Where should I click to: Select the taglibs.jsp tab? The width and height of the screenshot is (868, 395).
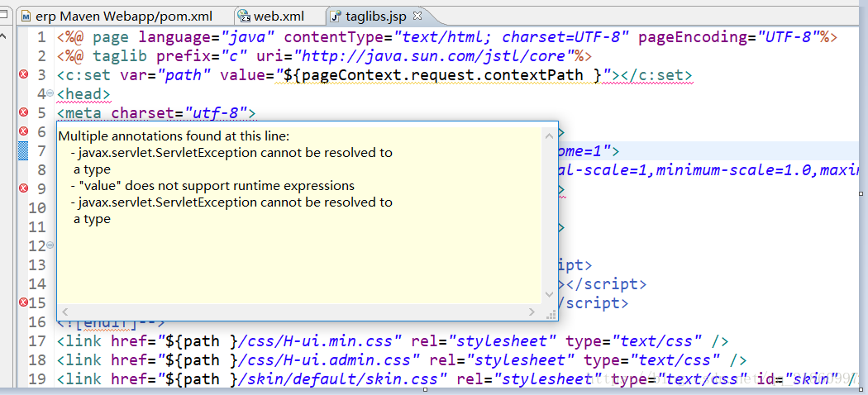(375, 17)
